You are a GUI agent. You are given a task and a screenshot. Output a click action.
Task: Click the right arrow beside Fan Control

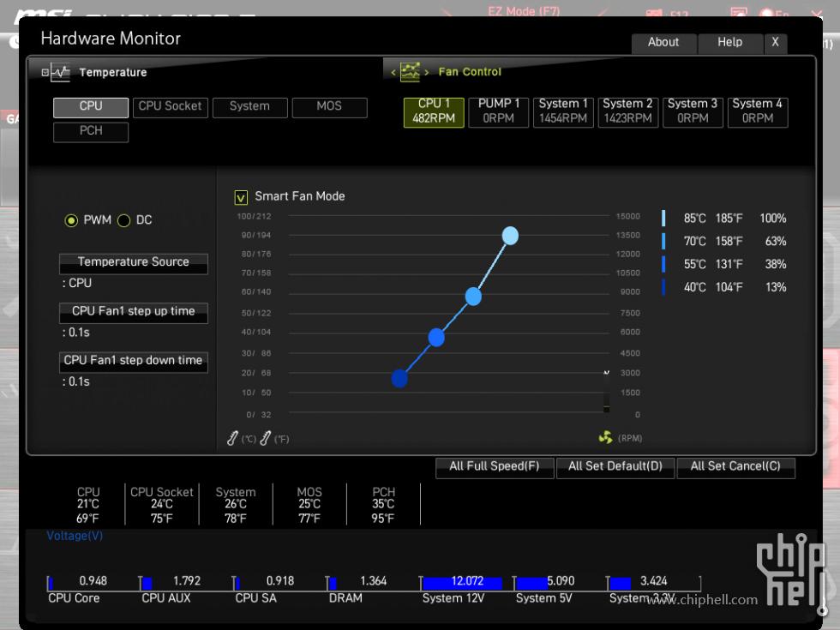tap(426, 73)
